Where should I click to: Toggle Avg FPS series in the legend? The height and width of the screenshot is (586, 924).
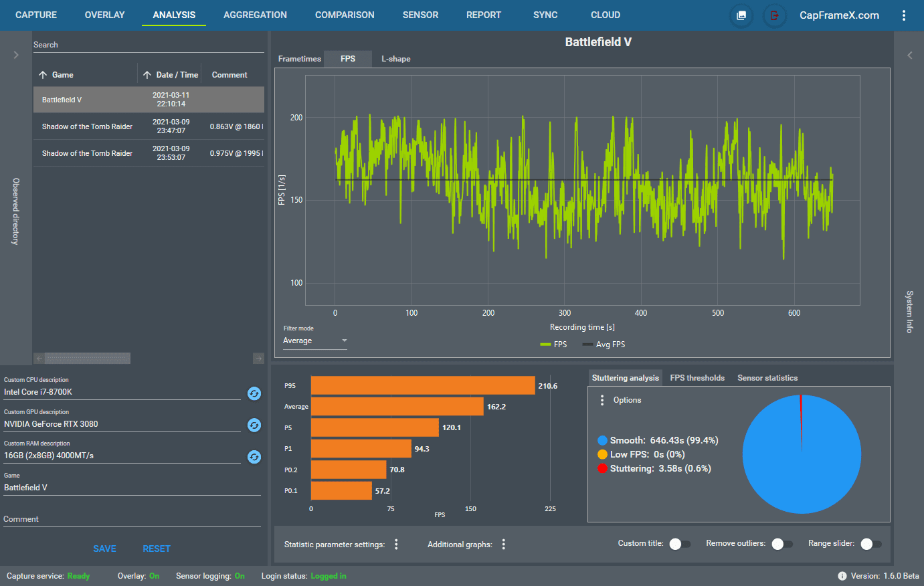pos(604,345)
